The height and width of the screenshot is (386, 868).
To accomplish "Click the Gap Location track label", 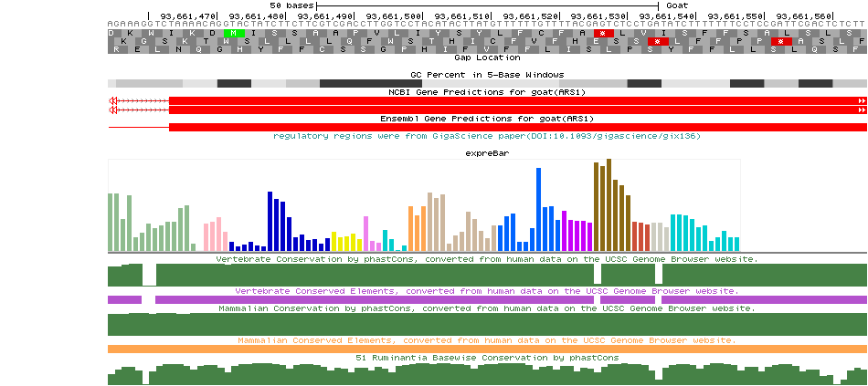I will click(487, 57).
